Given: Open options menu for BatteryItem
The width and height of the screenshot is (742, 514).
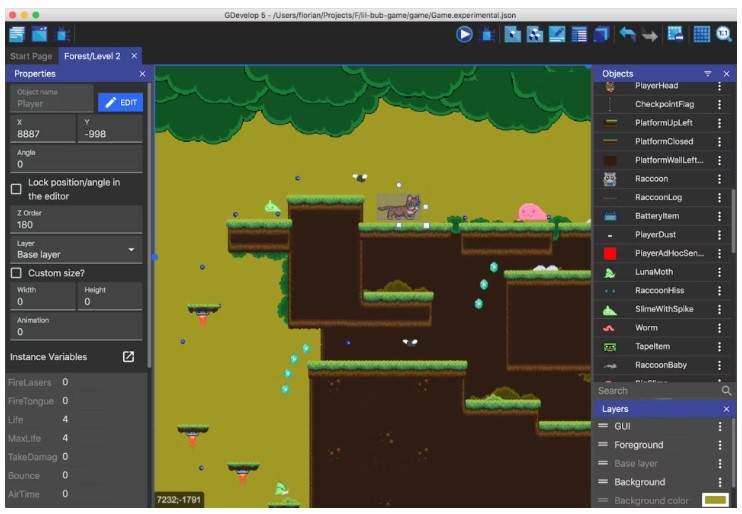Looking at the screenshot, I should pos(719,216).
